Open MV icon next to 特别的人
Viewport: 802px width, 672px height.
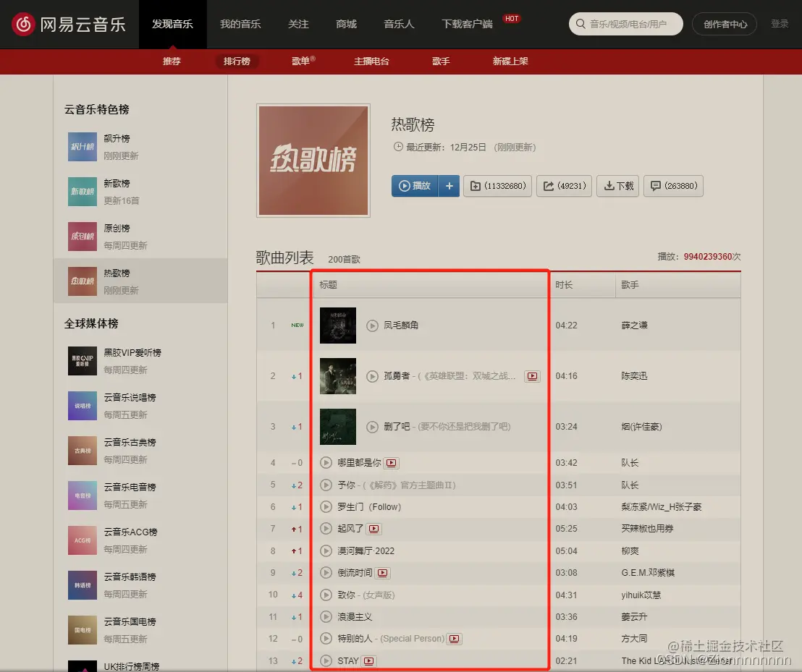click(x=454, y=639)
